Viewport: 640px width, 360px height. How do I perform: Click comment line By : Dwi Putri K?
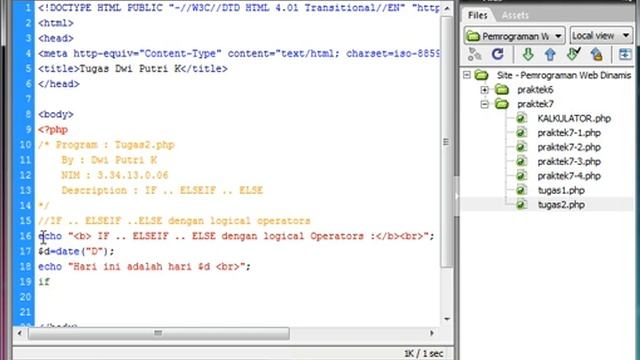pyautogui.click(x=109, y=160)
